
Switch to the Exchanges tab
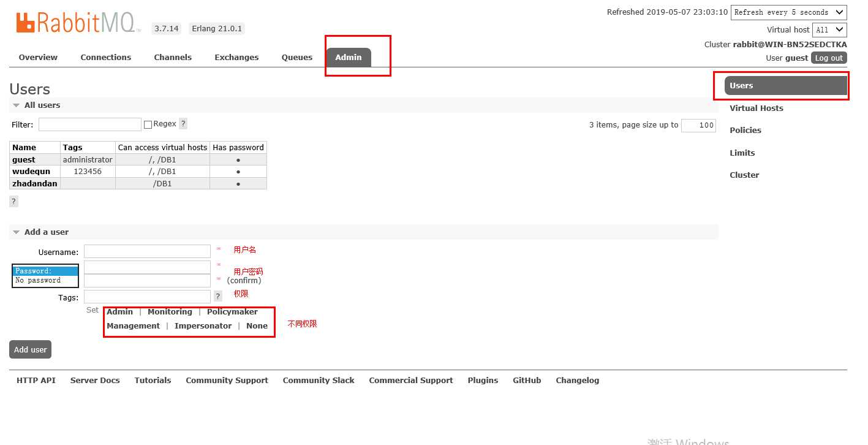tap(236, 58)
